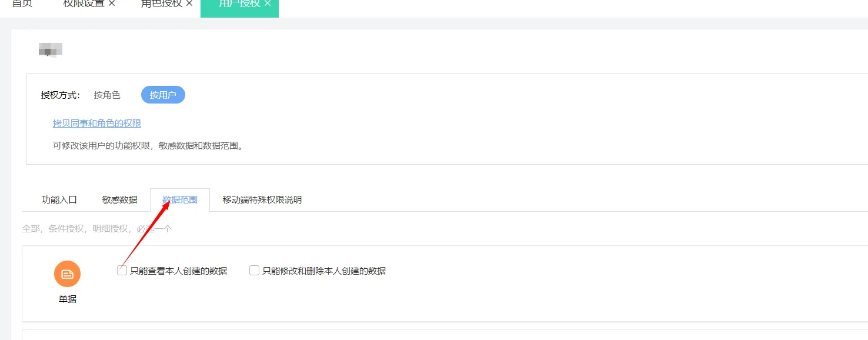The width and height of the screenshot is (868, 340).
Task: Close the 角色授权 tab
Action: (x=189, y=4)
